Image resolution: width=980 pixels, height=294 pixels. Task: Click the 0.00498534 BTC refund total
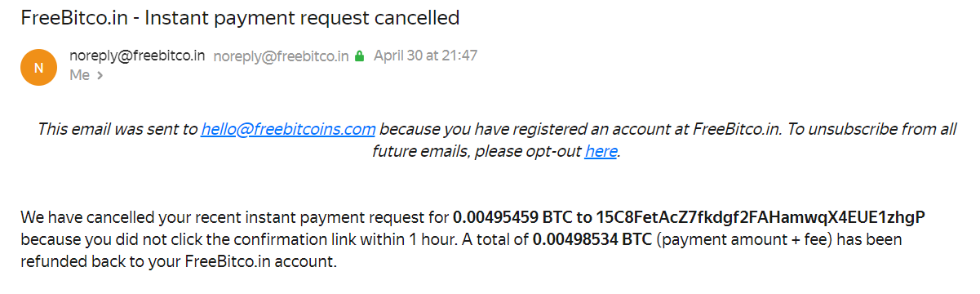coord(592,241)
